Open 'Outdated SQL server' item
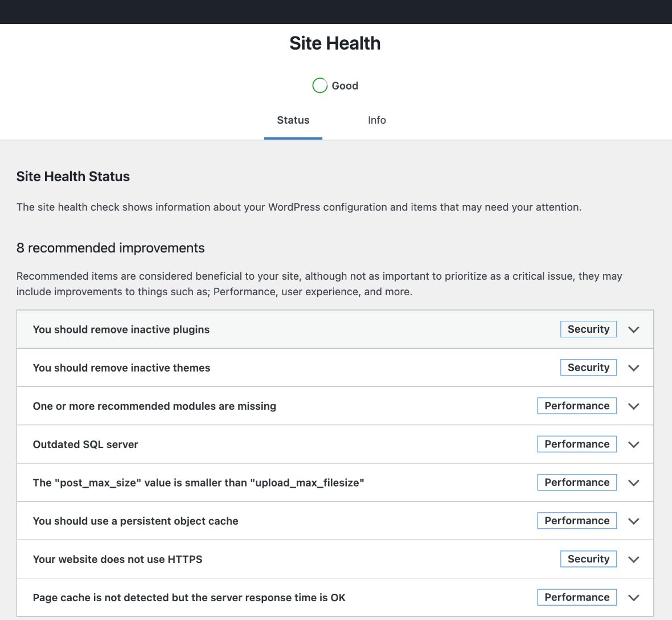The height and width of the screenshot is (620, 672). pos(335,444)
